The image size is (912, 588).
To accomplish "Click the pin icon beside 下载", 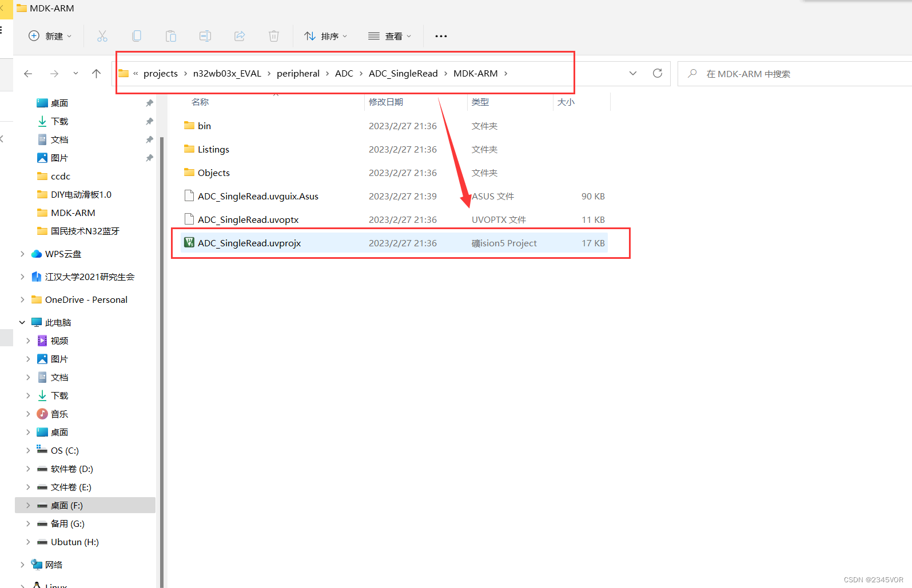I will click(x=149, y=121).
